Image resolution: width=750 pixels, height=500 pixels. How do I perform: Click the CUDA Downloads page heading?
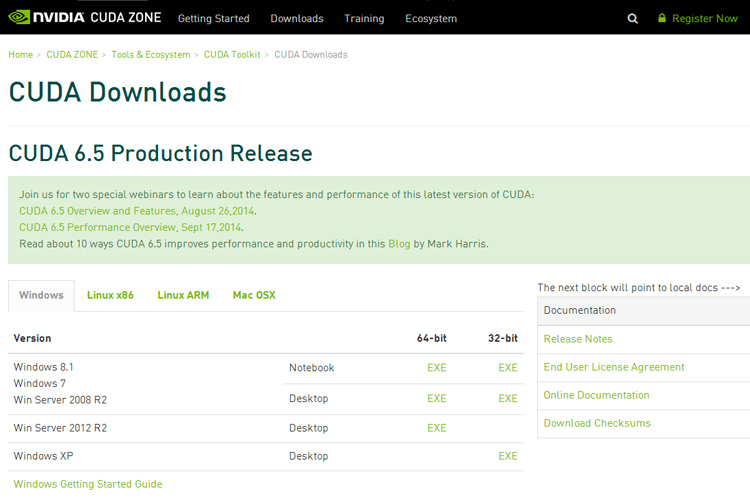pos(118,92)
